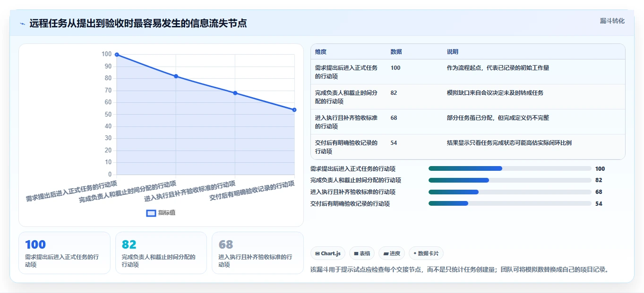Click table cell 结果显示只看任务完成状态可能高估实际闭环比例
This screenshot has width=644, height=293.
[509, 143]
